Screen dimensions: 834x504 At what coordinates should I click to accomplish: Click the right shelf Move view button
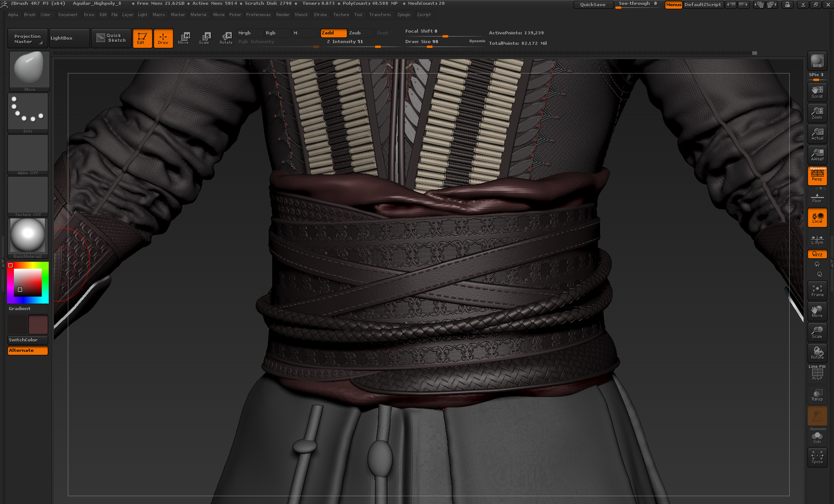click(817, 311)
